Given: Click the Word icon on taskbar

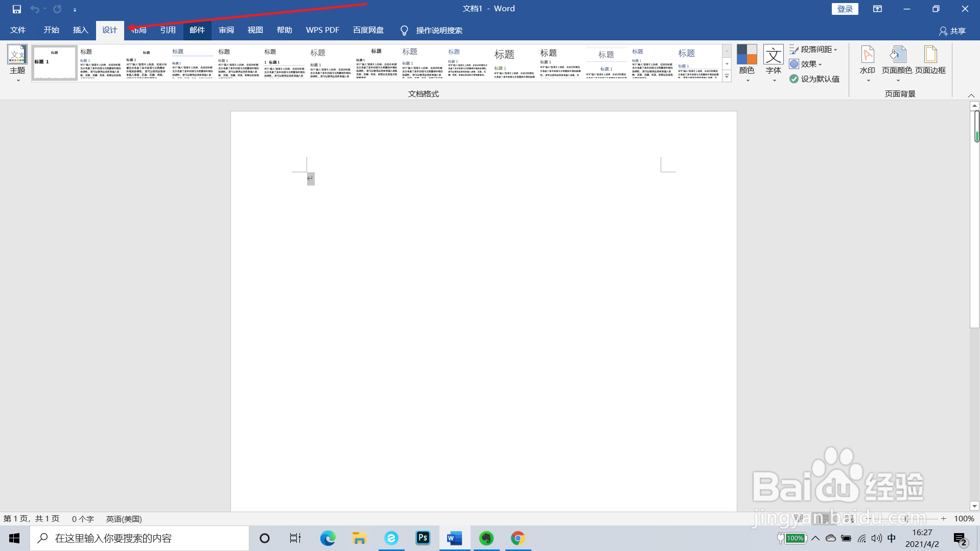Looking at the screenshot, I should pos(455,538).
